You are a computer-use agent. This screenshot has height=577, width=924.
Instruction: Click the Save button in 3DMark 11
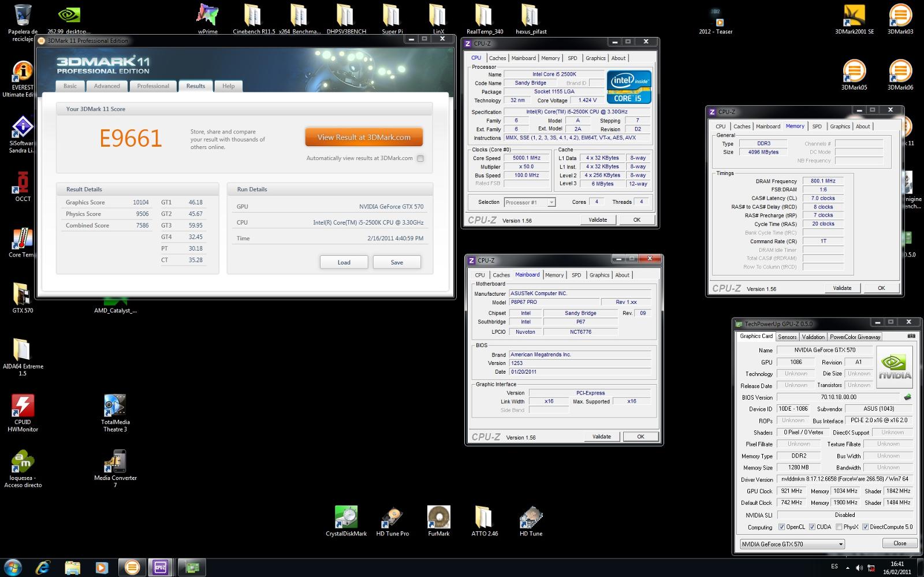397,262
